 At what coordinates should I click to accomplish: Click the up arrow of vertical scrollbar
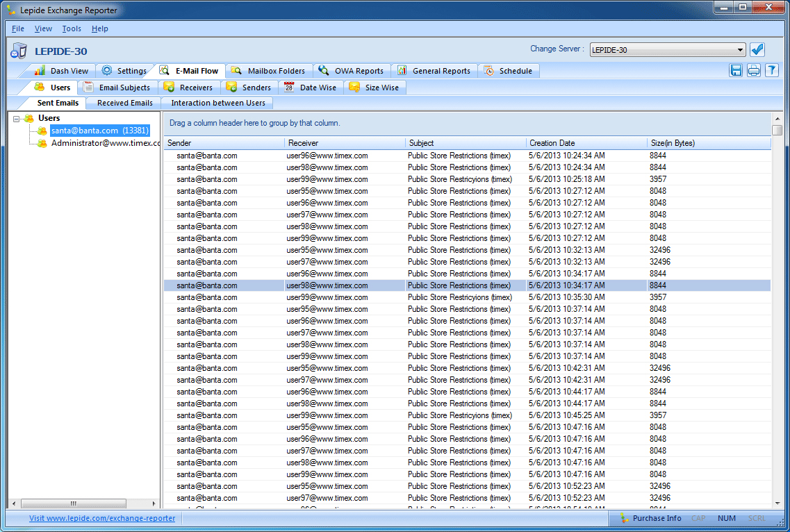click(777, 118)
